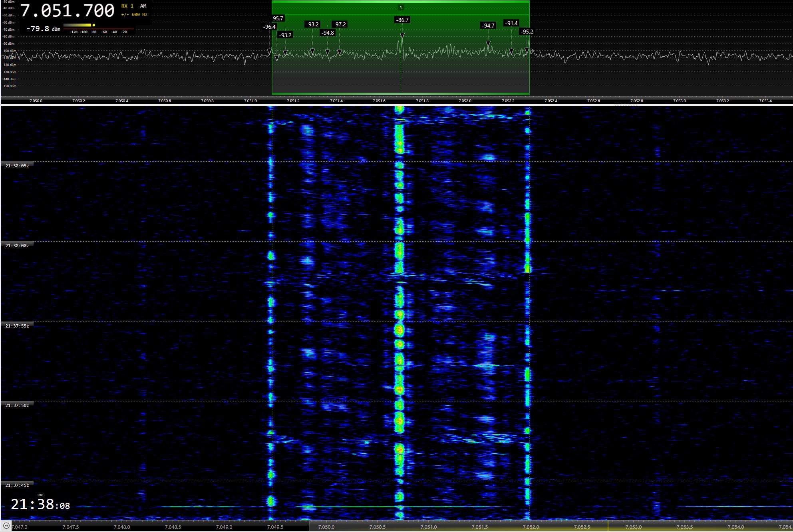Click the 7.051.700 frequency display
Viewport: 793px width, 532px height.
(x=67, y=11)
